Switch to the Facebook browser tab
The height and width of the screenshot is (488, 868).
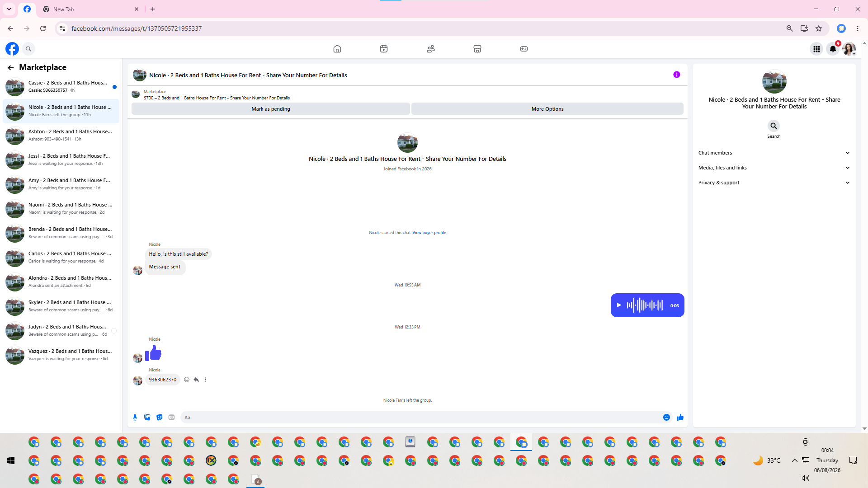tap(27, 9)
